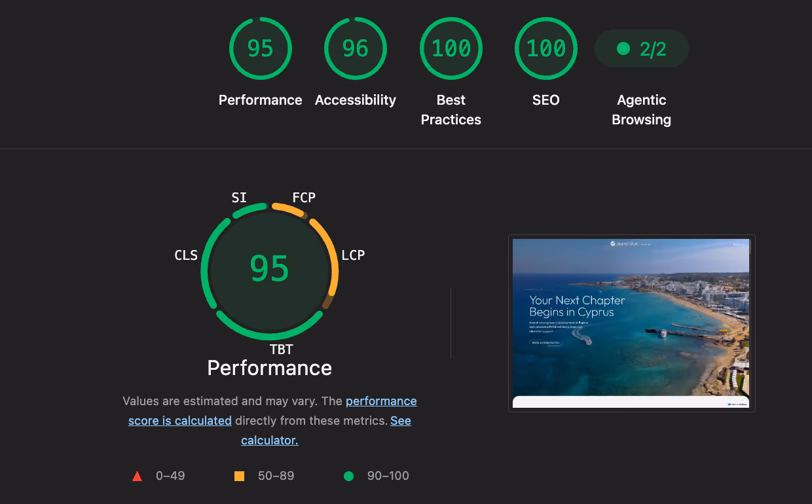Click the CLS metric label on gauge
This screenshot has height=504, width=812.
click(186, 255)
